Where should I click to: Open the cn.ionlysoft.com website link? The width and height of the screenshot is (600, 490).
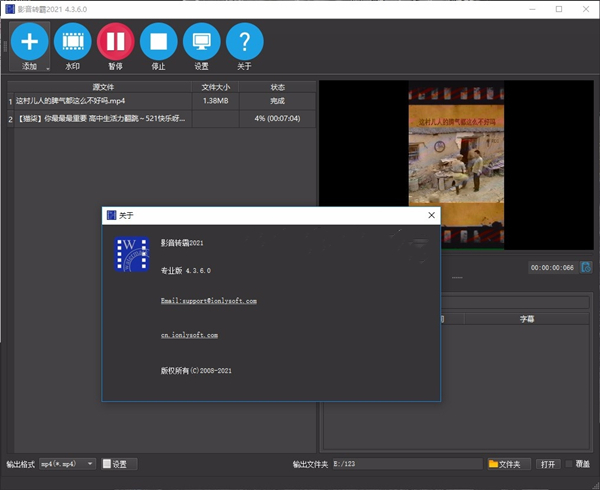click(x=189, y=335)
